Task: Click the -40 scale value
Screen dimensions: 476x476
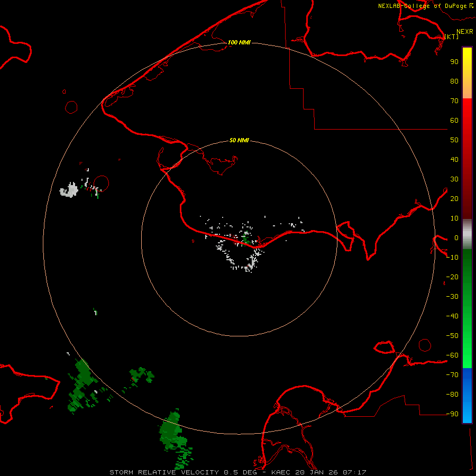Action: click(x=452, y=316)
